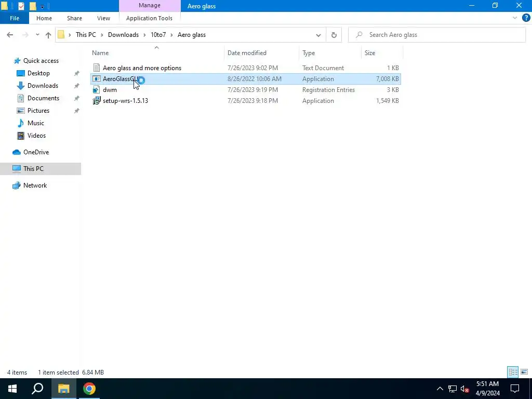Open the recent locations dropdown arrow

37,35
